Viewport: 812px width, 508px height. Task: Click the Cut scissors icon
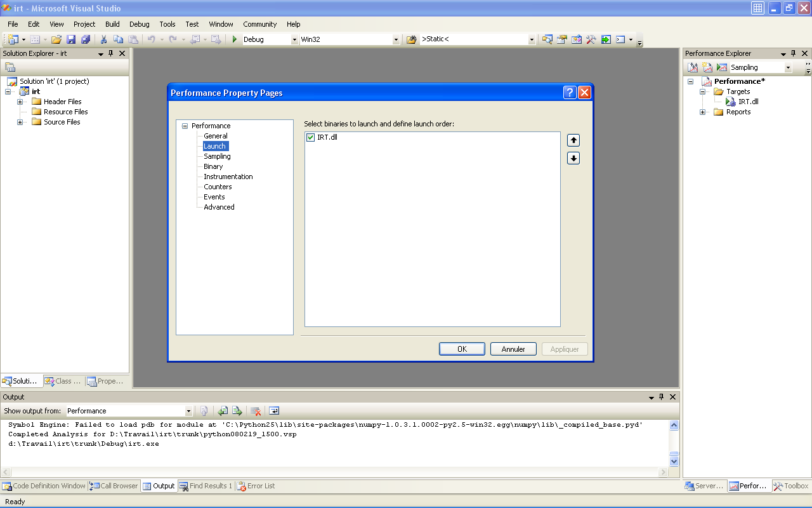tap(103, 39)
